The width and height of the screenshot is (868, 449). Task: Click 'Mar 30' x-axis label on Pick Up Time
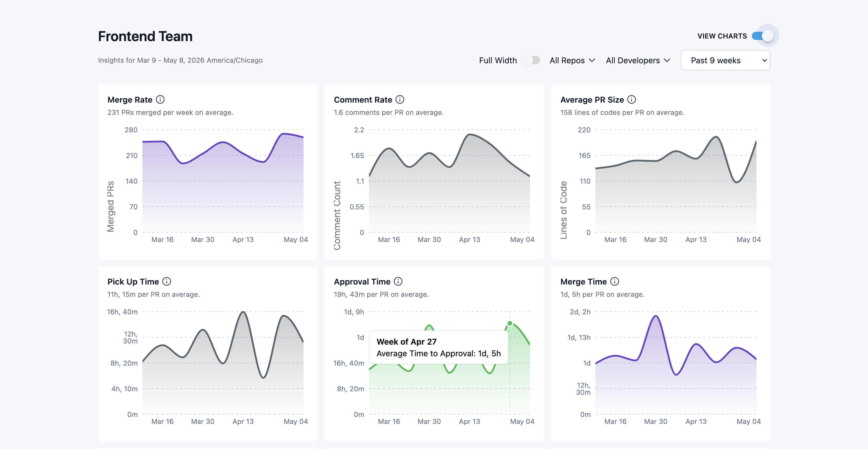(x=203, y=421)
